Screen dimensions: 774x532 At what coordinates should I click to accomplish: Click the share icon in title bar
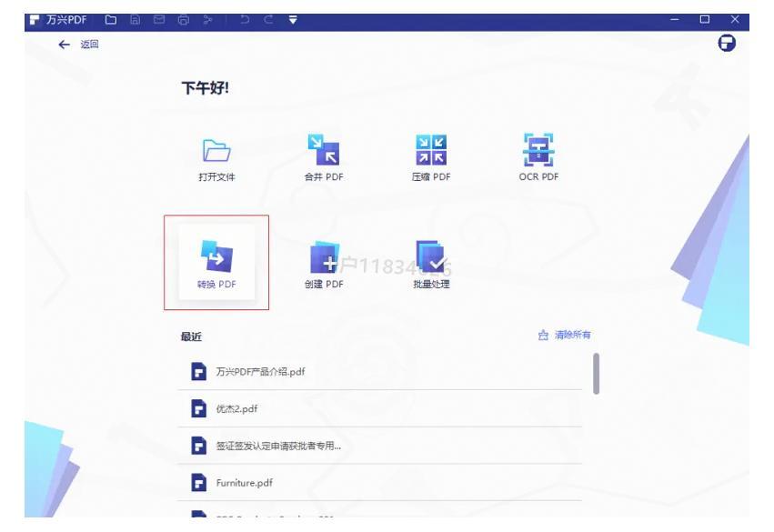pyautogui.click(x=207, y=20)
